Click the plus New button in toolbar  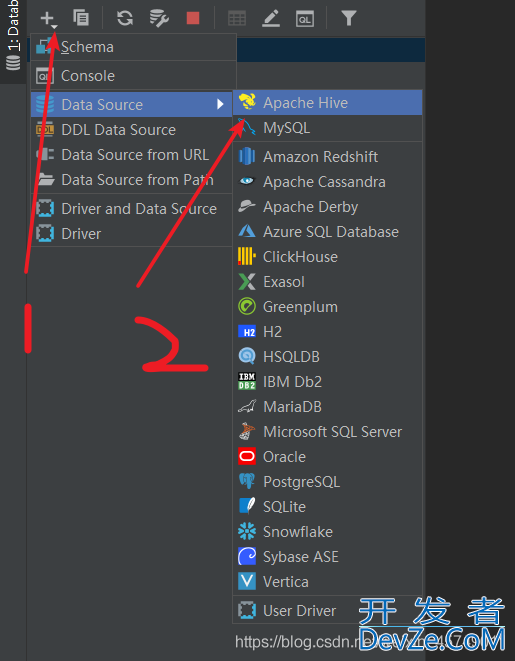point(48,19)
